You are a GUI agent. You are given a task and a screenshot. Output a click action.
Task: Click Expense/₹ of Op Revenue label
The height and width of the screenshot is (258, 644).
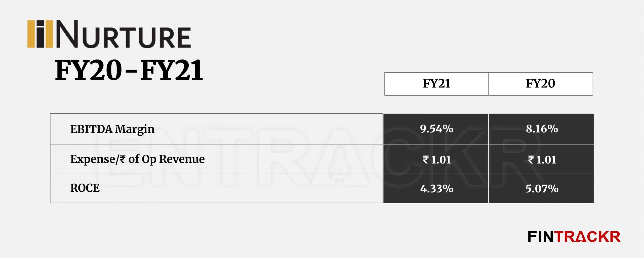click(x=137, y=159)
